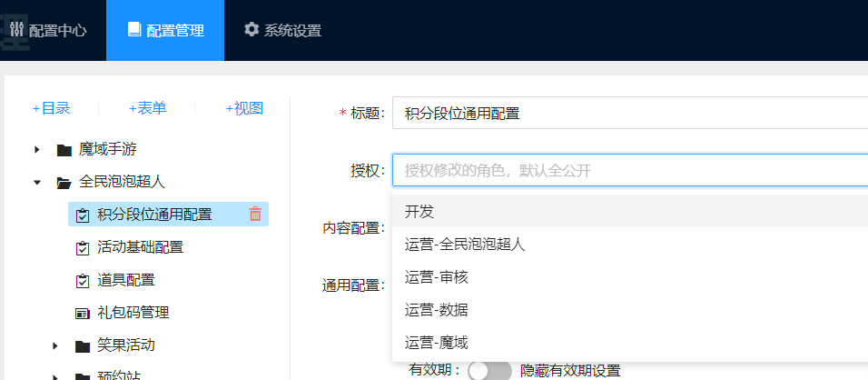This screenshot has height=380, width=868.
Task: Choose 开发 from the role dropdown
Action: (630, 211)
